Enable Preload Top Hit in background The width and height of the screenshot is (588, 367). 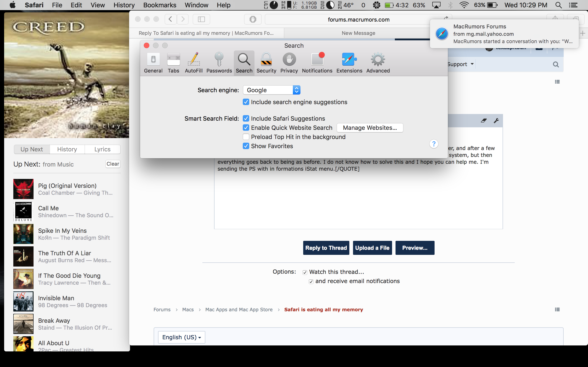tap(246, 137)
